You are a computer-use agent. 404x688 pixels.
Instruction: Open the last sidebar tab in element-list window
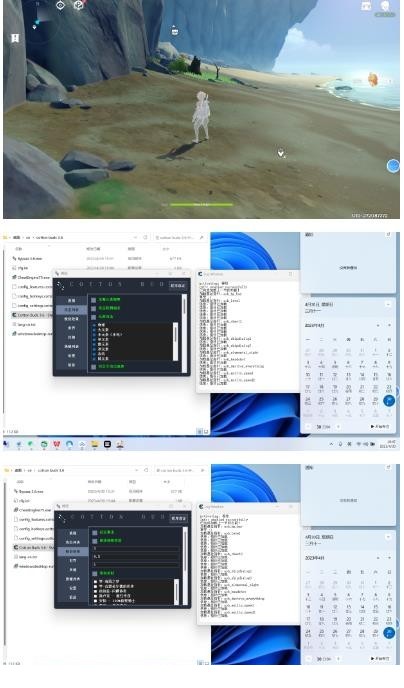[72, 365]
